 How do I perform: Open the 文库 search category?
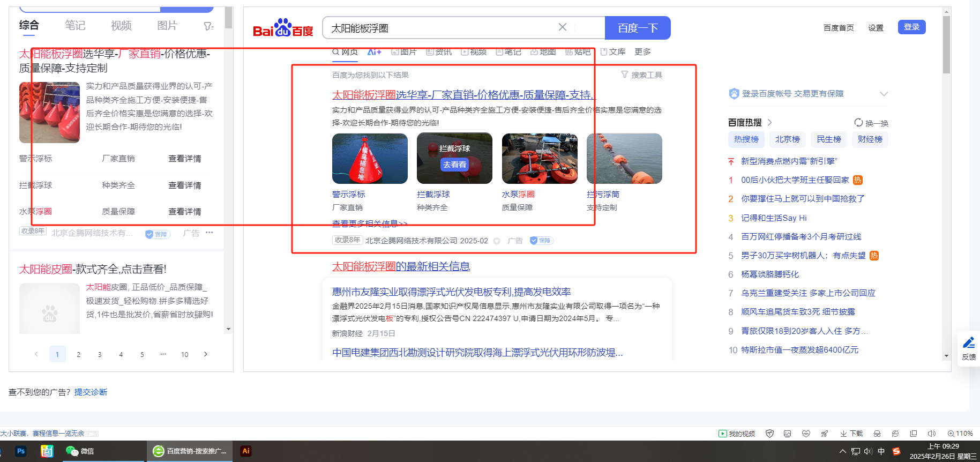(x=613, y=52)
